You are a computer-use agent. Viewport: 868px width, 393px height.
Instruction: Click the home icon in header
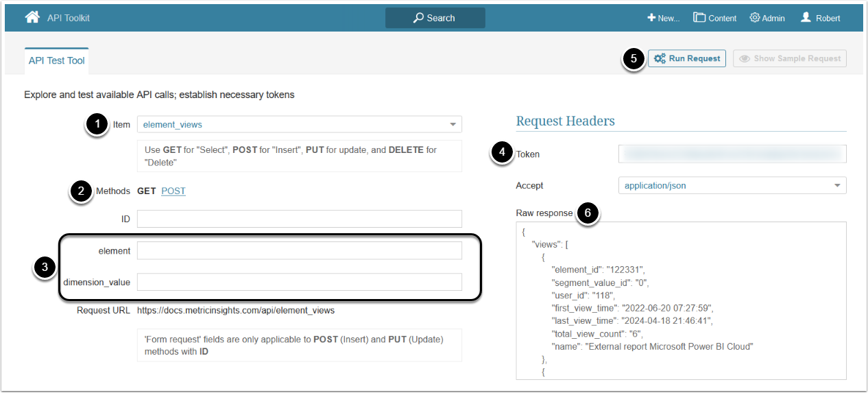[32, 17]
